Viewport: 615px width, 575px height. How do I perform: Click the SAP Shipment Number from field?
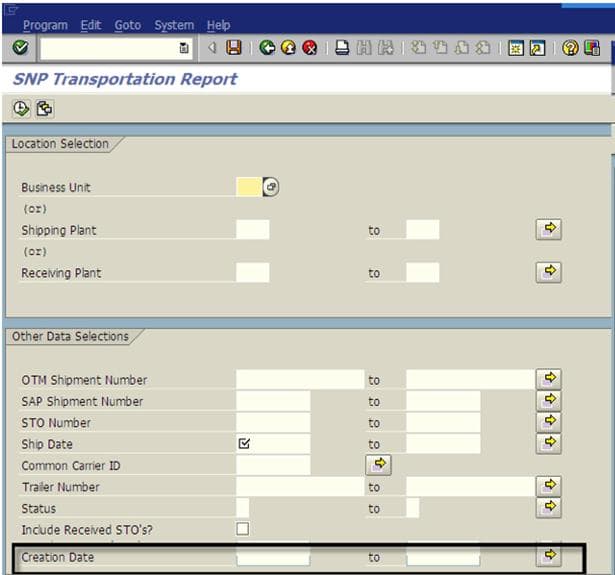pyautogui.click(x=273, y=401)
